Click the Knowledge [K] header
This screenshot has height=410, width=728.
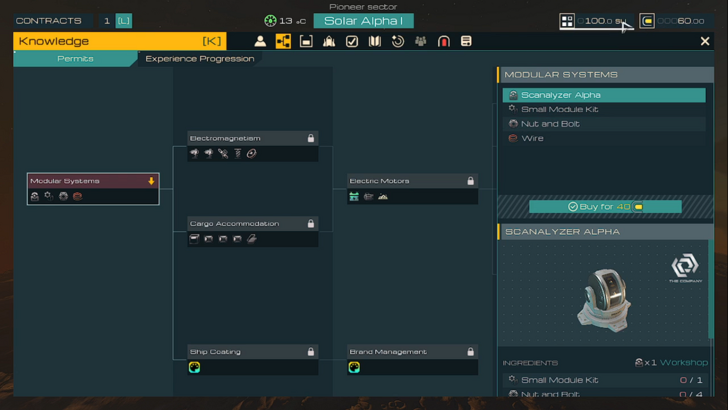tap(120, 41)
